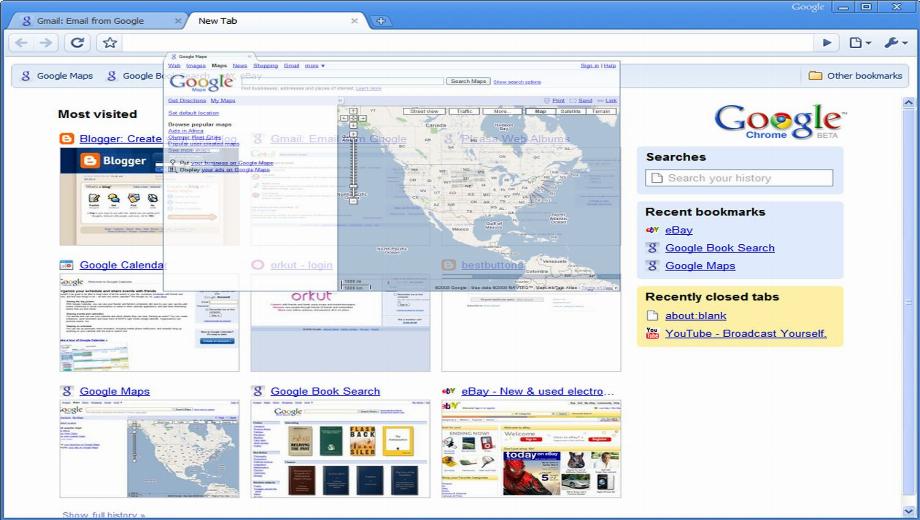Click Get Directions in the Maps preview
920x520 pixels.
187,100
